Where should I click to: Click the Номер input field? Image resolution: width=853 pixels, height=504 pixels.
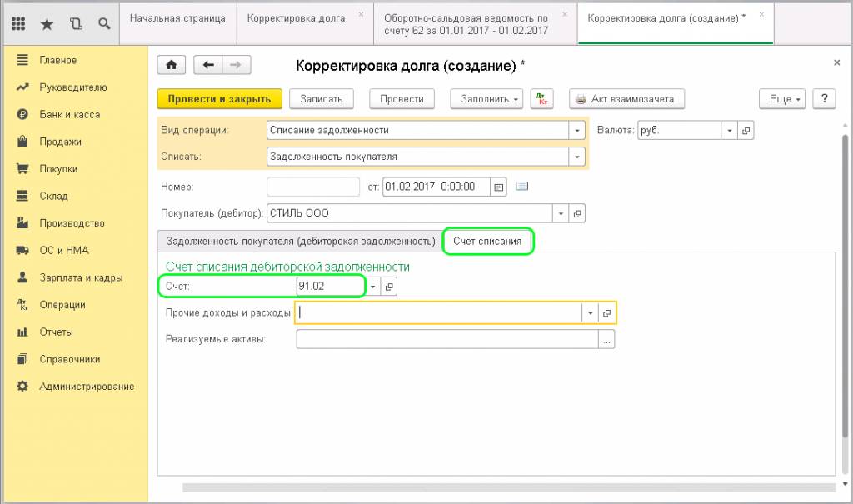click(313, 187)
